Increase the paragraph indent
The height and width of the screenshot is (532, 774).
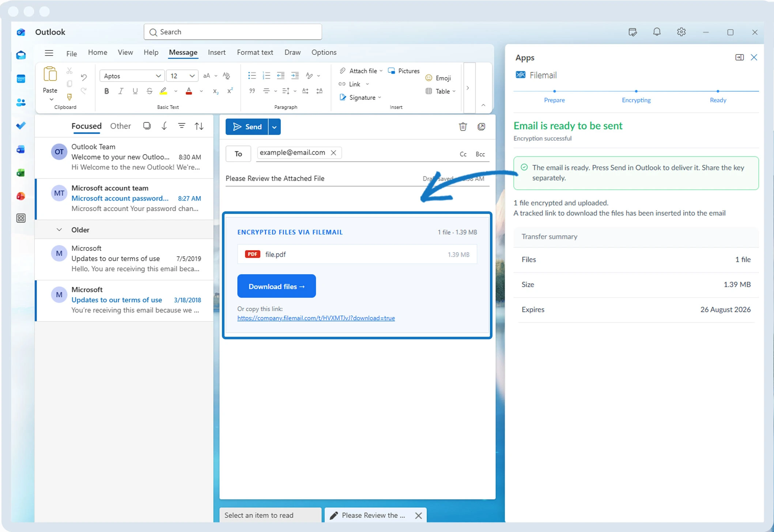[x=295, y=76]
